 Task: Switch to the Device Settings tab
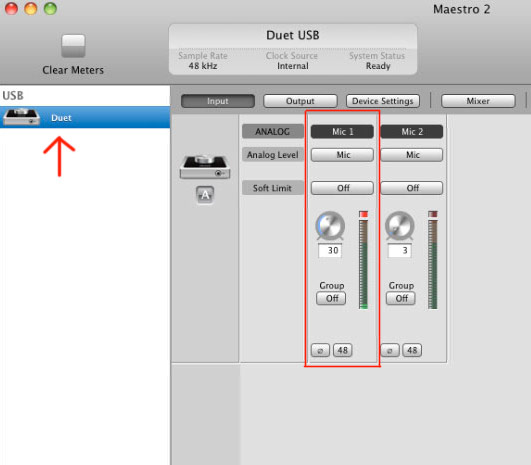383,101
